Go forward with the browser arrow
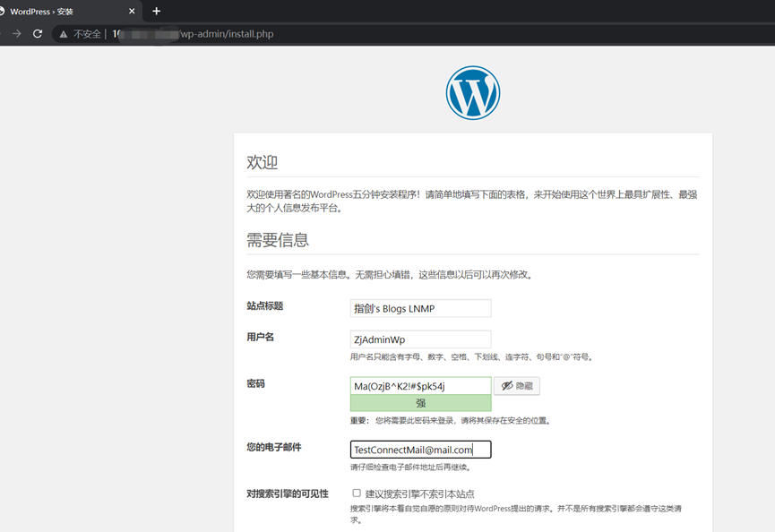 pos(17,34)
